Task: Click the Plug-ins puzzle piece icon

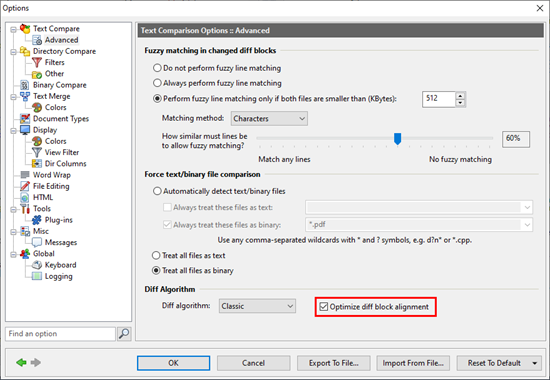Action: 37,220
